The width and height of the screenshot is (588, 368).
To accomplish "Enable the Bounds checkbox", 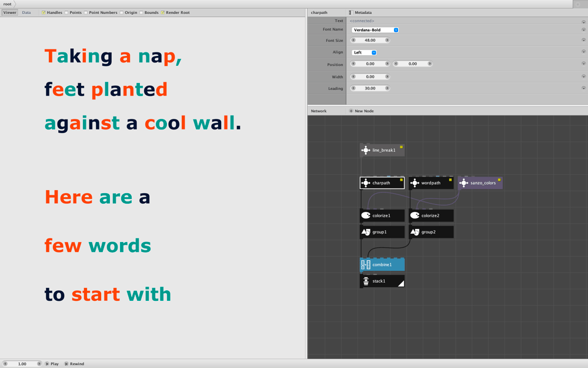I will [141, 12].
